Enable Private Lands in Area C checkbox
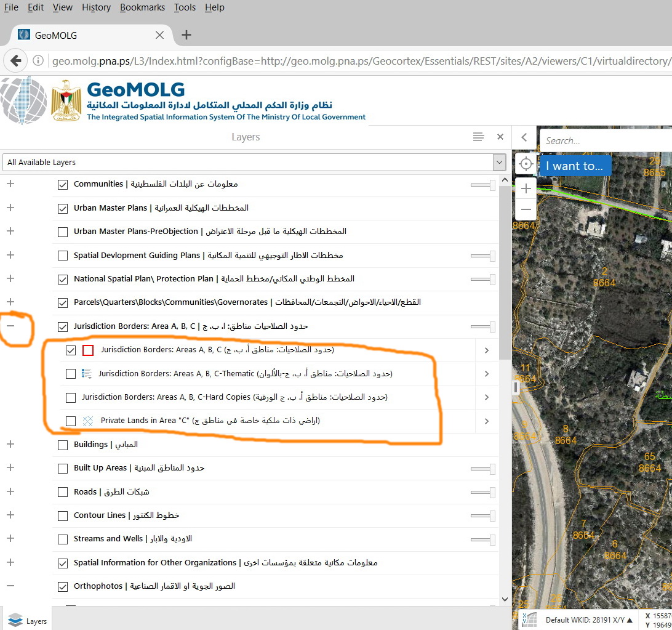 (71, 421)
